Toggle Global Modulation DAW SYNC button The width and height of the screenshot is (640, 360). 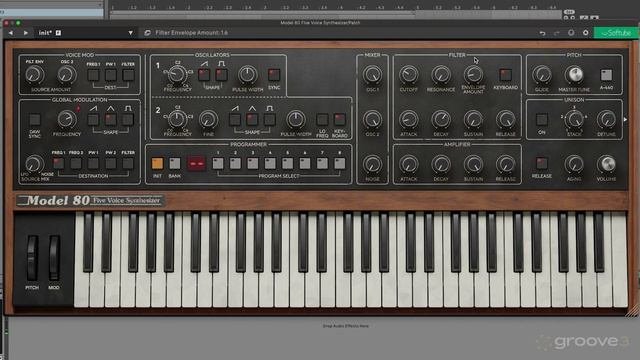[x=35, y=120]
